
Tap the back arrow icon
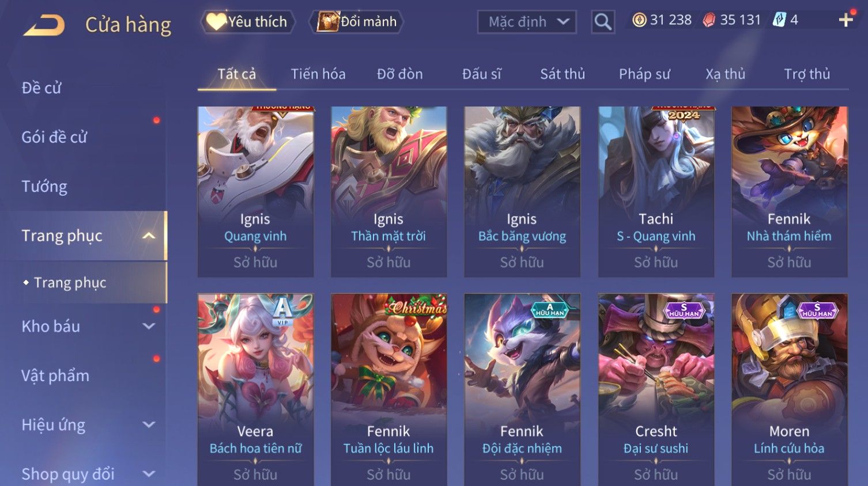(44, 25)
